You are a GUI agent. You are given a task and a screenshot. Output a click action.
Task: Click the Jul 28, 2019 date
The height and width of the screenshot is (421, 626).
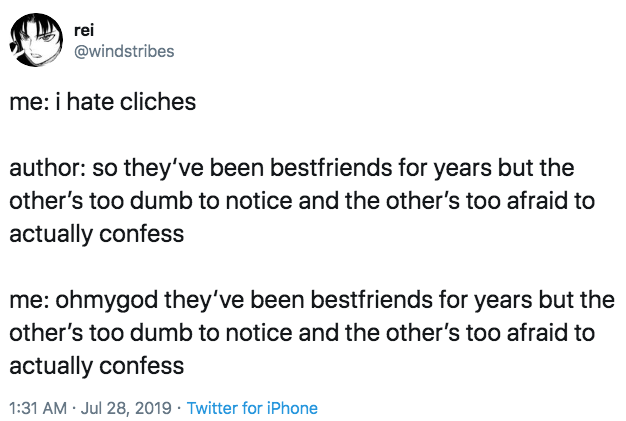click(126, 408)
